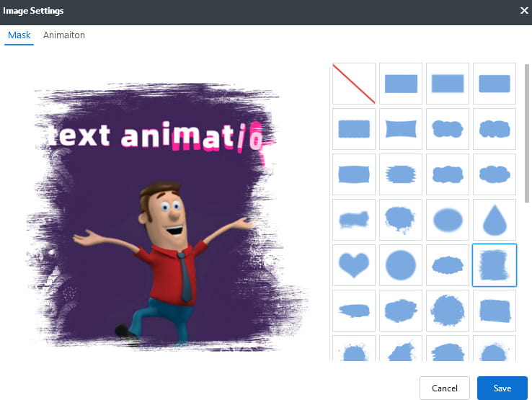Select the teardrop shaped mask
Viewport: 532px width, 400px height.
coord(495,220)
